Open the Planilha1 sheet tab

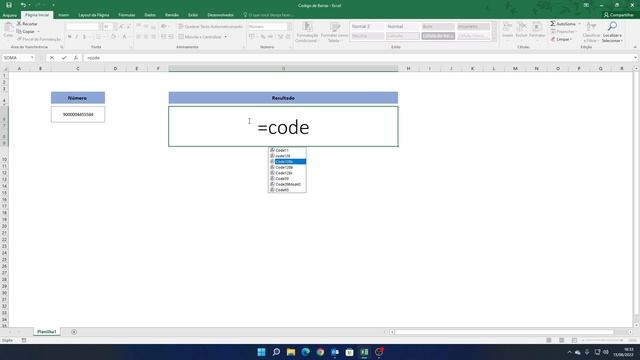pyautogui.click(x=47, y=332)
